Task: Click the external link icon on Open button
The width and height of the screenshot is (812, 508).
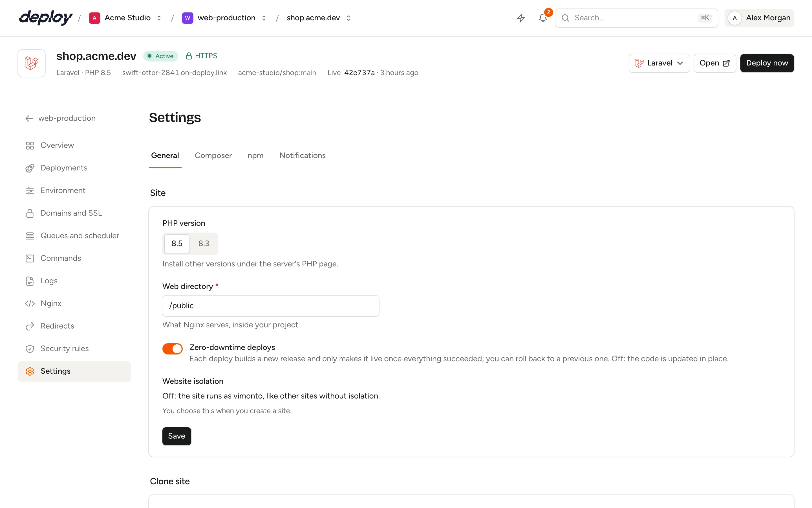Action: [726, 63]
